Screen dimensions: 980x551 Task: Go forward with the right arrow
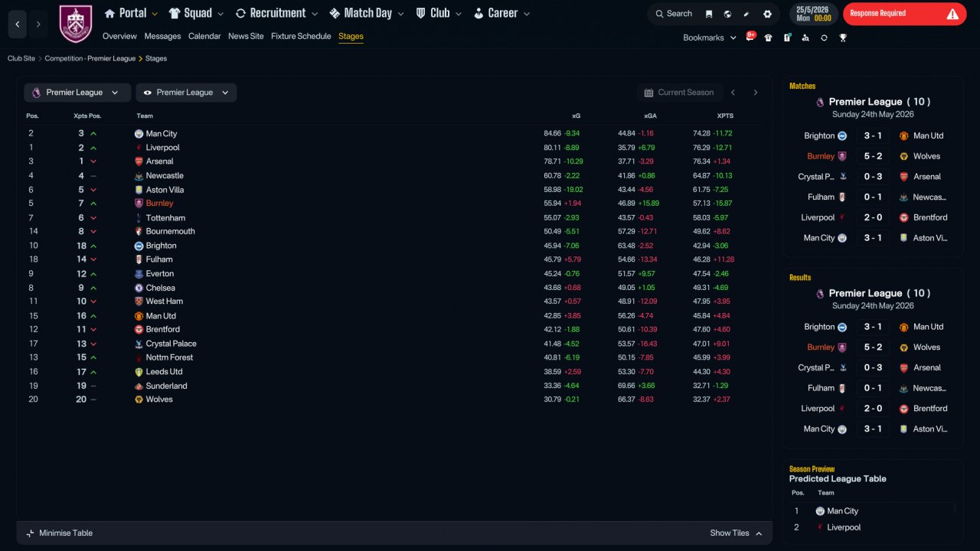pos(38,24)
